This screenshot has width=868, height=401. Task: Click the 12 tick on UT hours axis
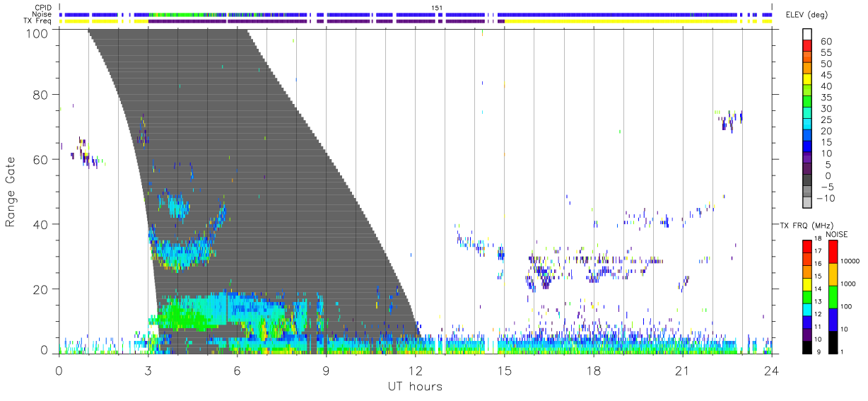[x=416, y=369]
